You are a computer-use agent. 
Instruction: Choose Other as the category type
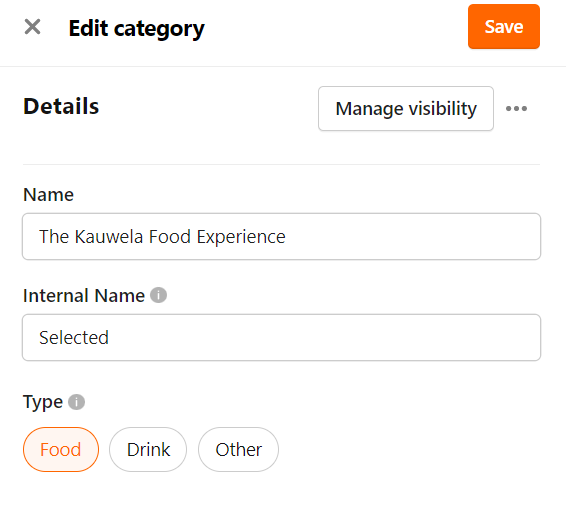coord(238,449)
